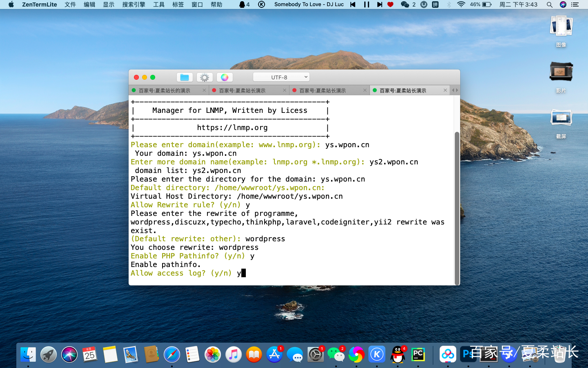Close the first terminal tab
Screen dimensions: 588x368
pos(204,90)
